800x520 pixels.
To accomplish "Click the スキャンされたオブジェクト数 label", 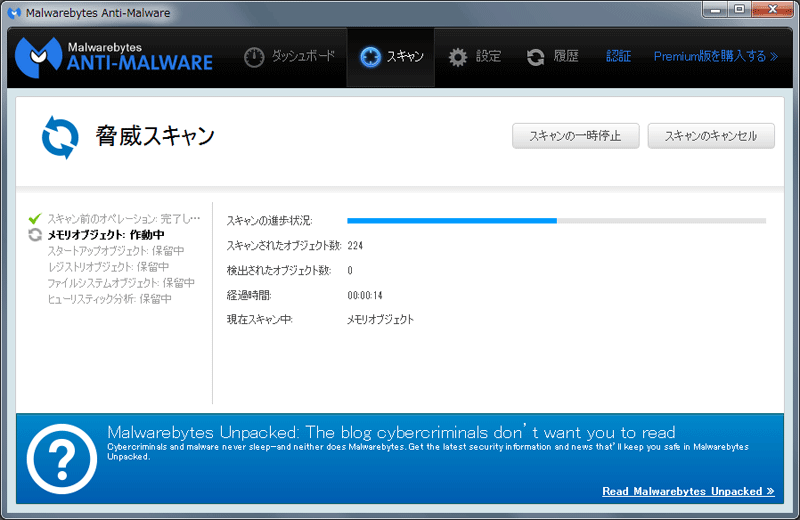I will (284, 245).
